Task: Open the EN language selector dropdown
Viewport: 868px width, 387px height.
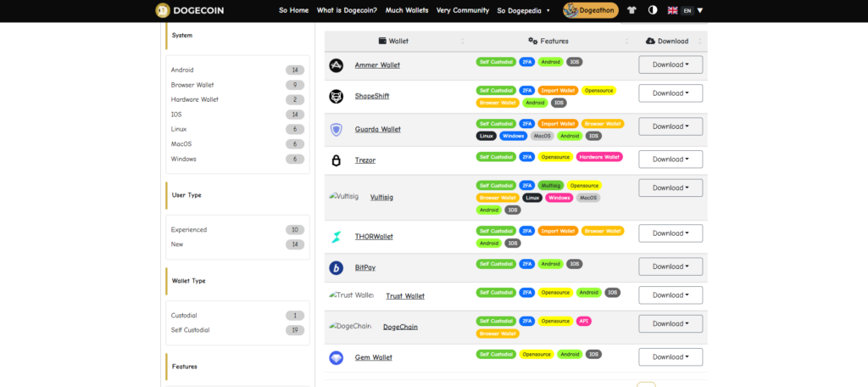Action: (x=687, y=10)
